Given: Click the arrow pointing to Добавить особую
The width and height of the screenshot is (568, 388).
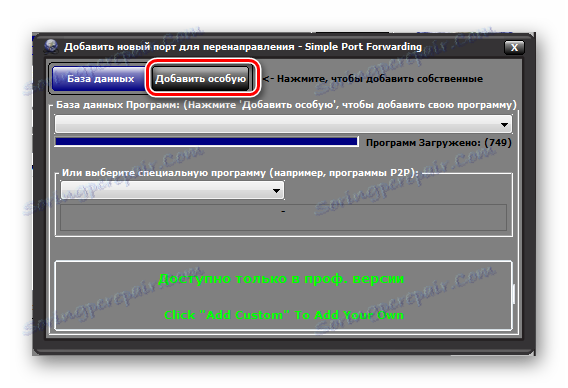Looking at the screenshot, I should [268, 79].
